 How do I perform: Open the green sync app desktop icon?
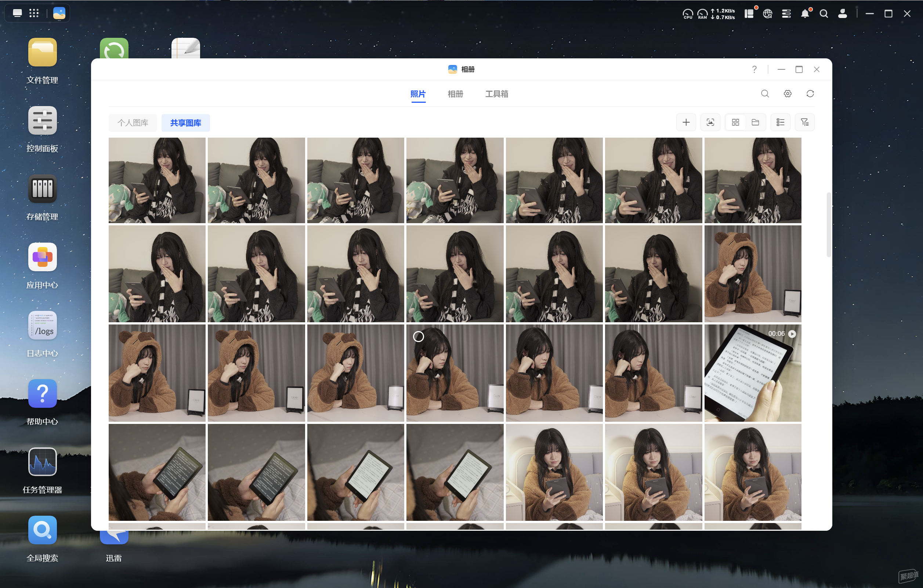point(114,48)
